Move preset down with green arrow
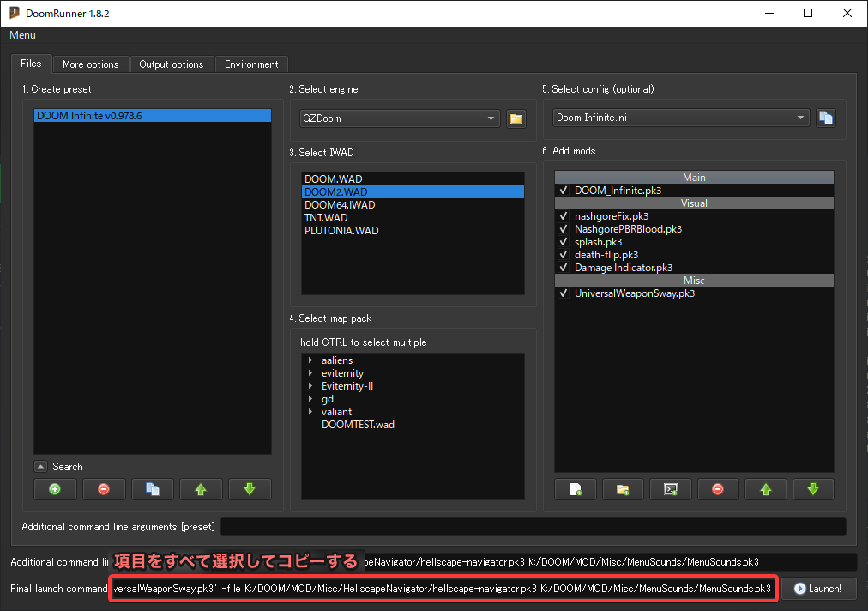 click(250, 489)
